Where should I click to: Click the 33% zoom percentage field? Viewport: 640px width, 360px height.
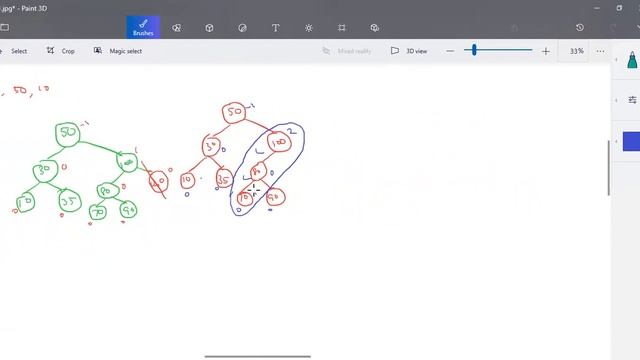(577, 51)
